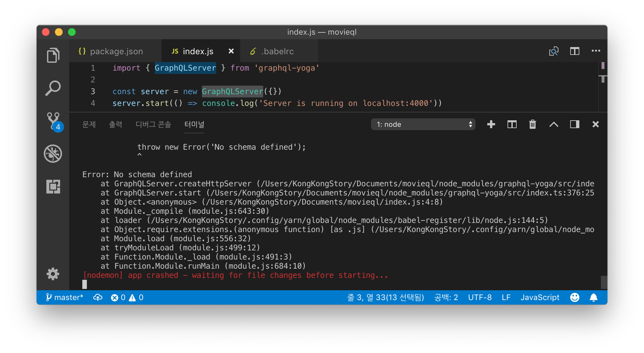Split the terminal panel
This screenshot has height=353, width=644.
[512, 124]
